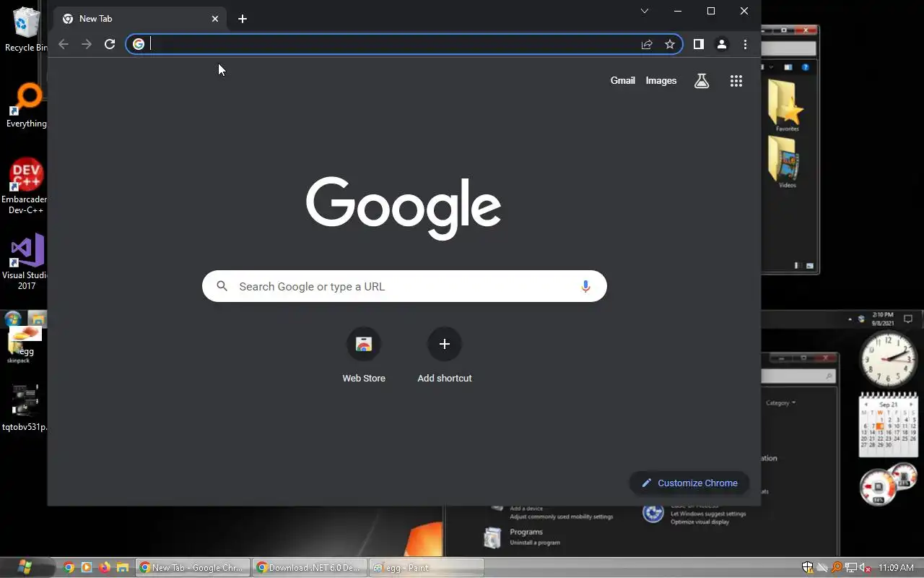Screen dimensions: 924x578
Task: Bookmark this tab with the star icon
Action: [670, 44]
